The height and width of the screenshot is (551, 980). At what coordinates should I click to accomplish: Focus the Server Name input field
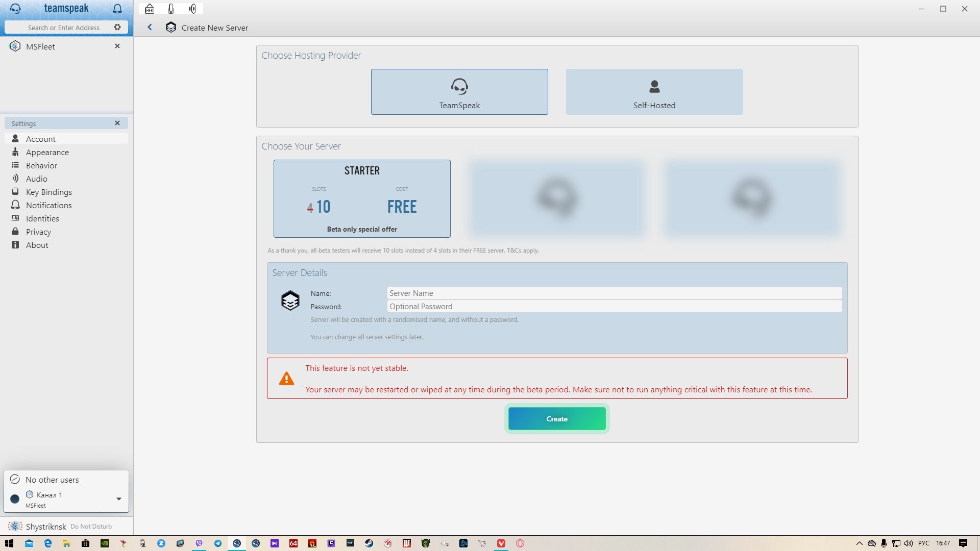click(615, 293)
